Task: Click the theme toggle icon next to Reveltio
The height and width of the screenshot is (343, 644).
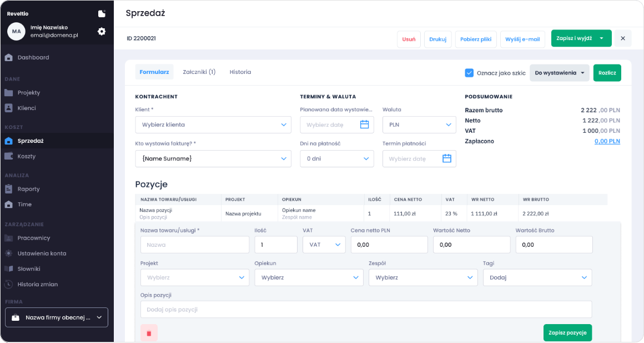Action: pos(102,13)
